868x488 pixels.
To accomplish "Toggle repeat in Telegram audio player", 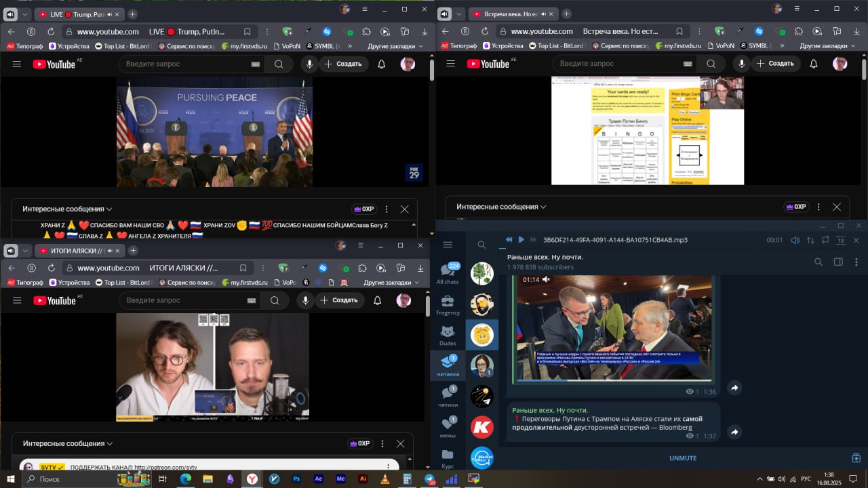I will [x=825, y=240].
